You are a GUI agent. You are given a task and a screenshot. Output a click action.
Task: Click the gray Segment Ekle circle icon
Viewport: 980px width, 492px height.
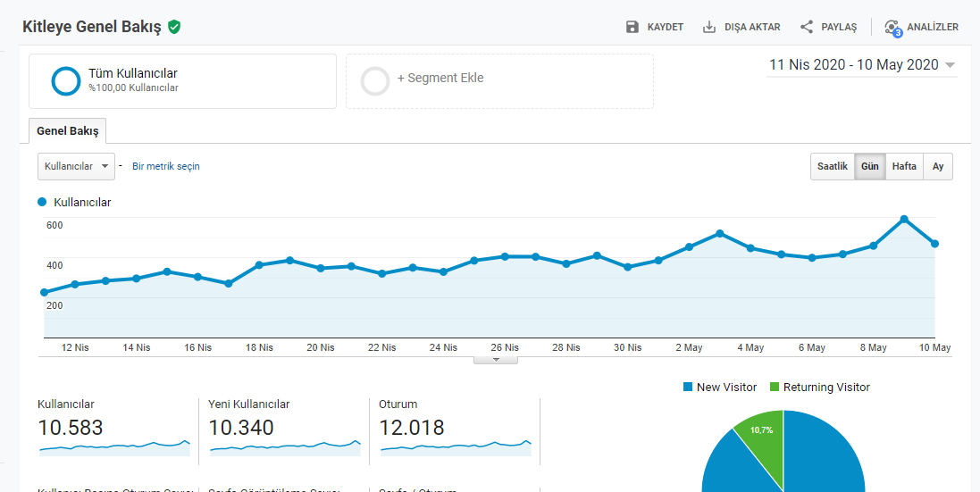coord(375,81)
